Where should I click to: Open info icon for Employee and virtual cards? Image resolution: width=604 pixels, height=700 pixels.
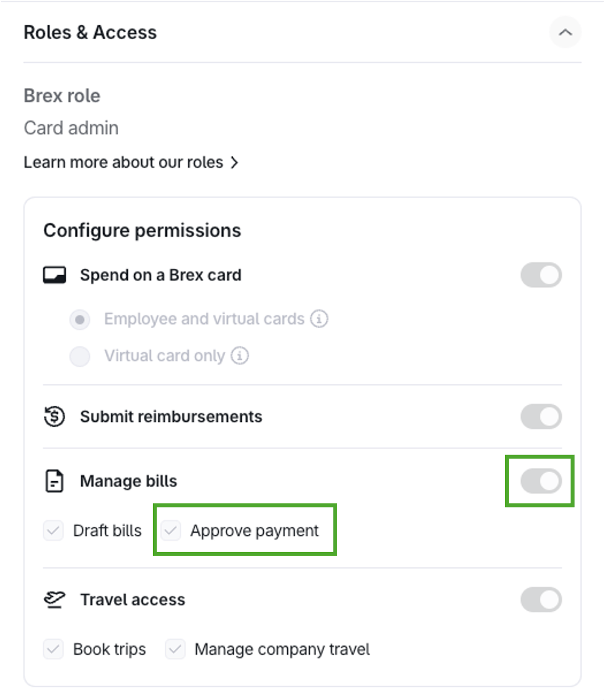point(319,319)
